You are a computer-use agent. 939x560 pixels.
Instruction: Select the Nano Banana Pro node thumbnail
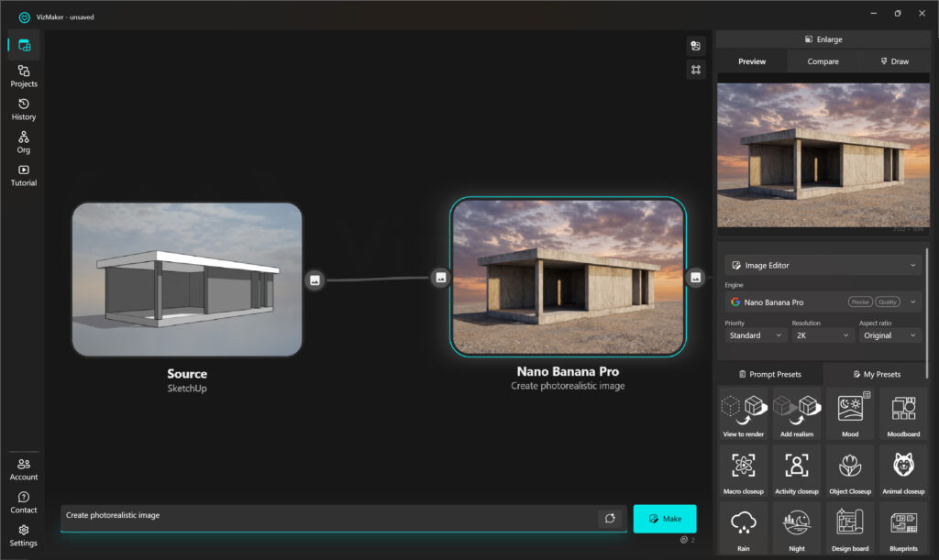(x=568, y=277)
